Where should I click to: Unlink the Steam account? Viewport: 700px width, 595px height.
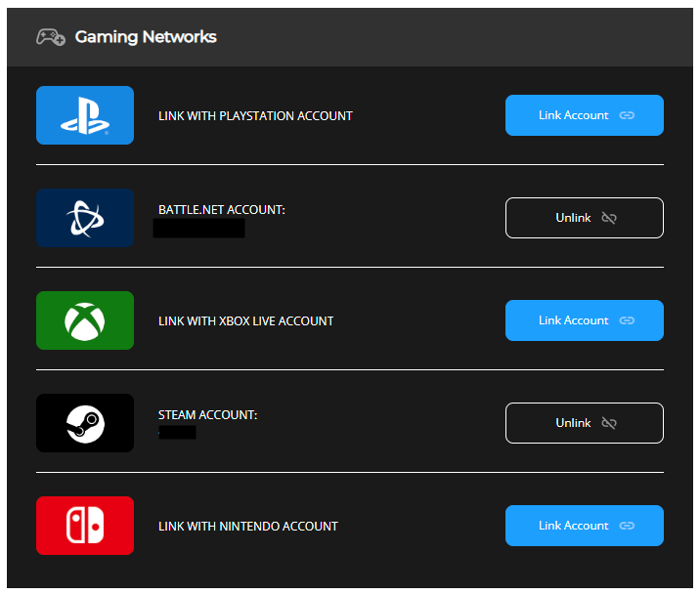tap(585, 423)
